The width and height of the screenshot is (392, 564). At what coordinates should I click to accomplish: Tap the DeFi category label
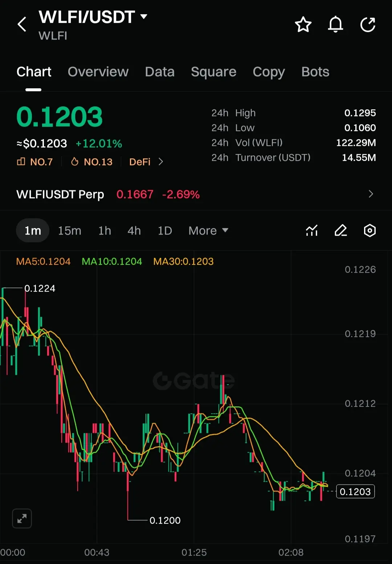[x=140, y=162]
